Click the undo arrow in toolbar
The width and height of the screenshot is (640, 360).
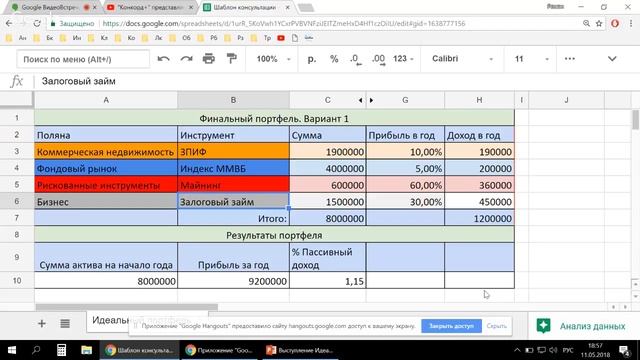pos(163,59)
